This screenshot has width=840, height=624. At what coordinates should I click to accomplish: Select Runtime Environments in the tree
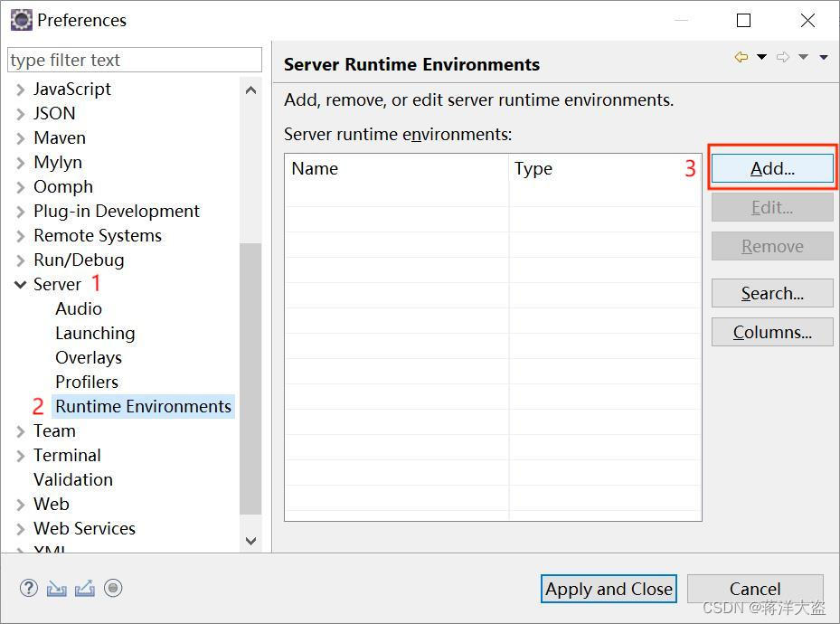(143, 407)
